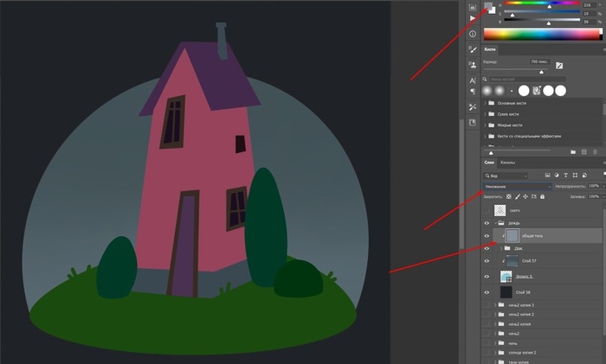The width and height of the screenshot is (606, 364).
Task: Click the foreground color swatch
Action: pos(488,6)
